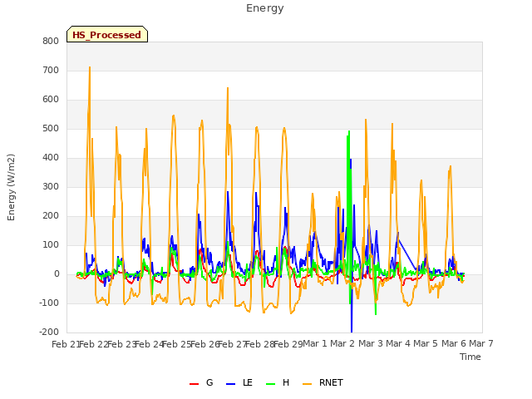This screenshot has width=532, height=399.
Task: Click the Mar 4 x-axis date label
Action: [x=398, y=343]
